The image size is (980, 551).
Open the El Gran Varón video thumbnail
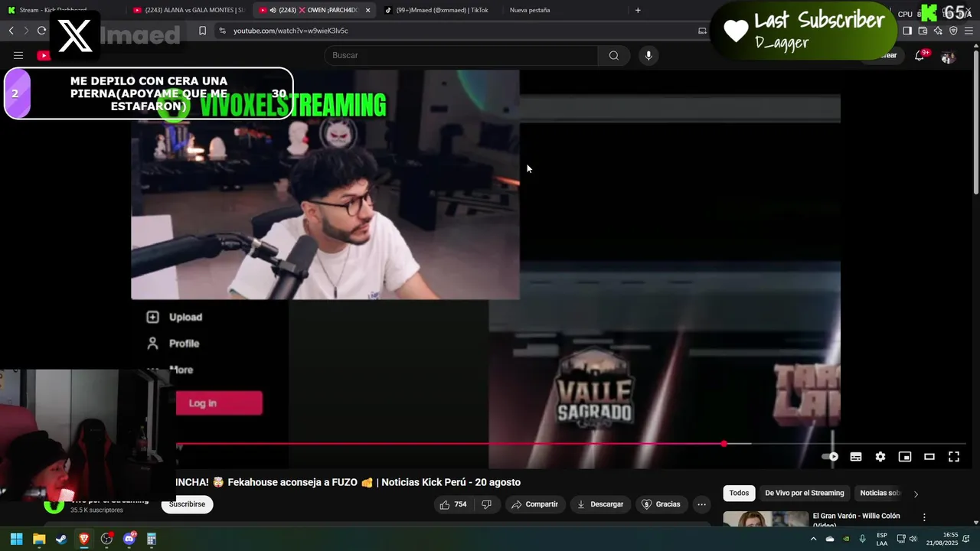point(766,519)
